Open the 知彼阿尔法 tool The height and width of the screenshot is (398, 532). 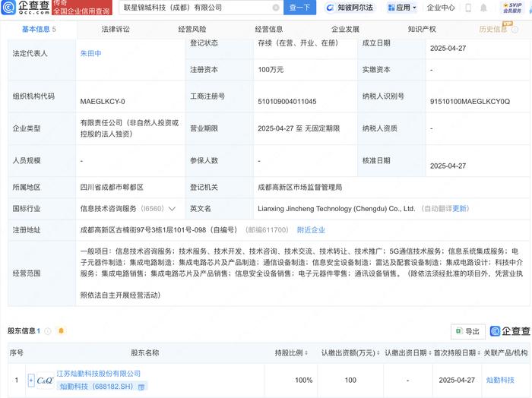click(350, 8)
